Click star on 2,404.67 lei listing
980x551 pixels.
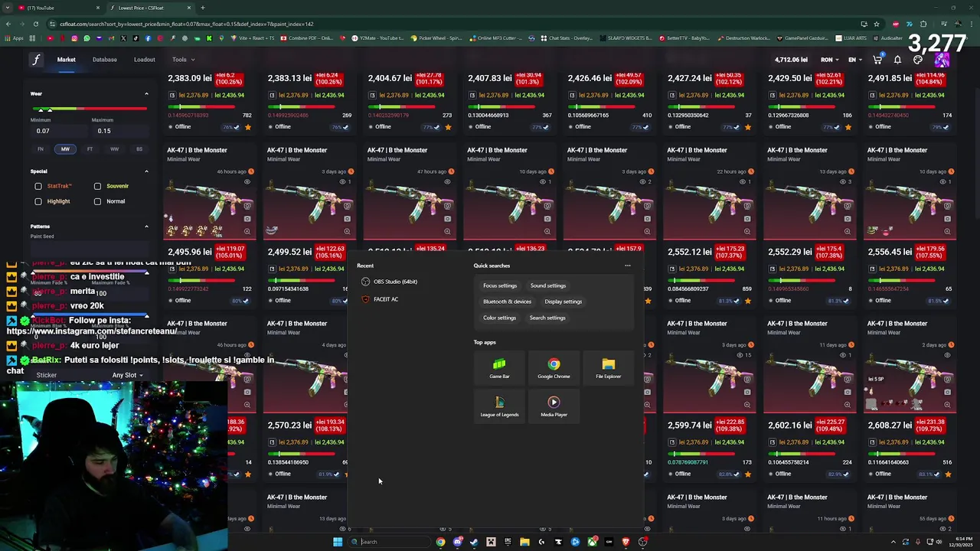tap(448, 127)
